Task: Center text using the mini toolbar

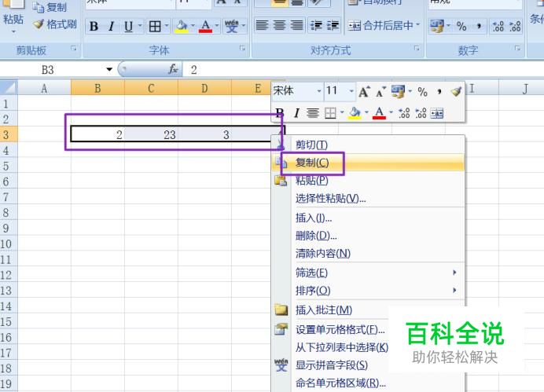Action: coord(313,113)
